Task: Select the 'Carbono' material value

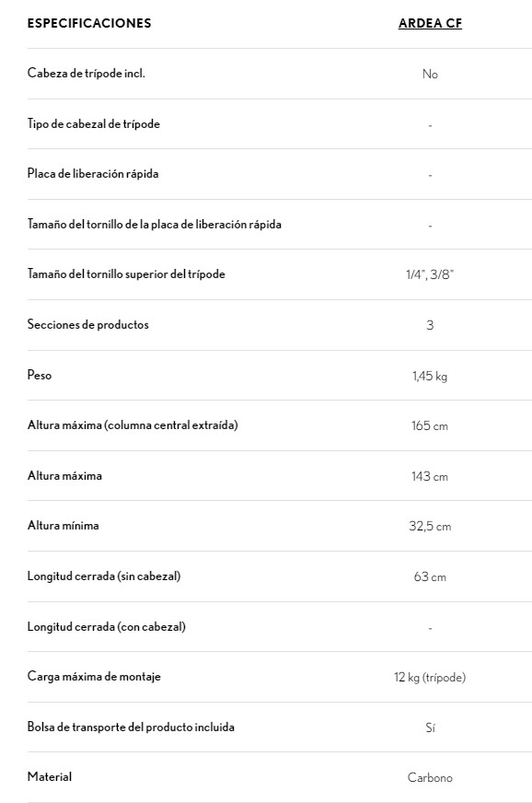Action: pos(430,778)
